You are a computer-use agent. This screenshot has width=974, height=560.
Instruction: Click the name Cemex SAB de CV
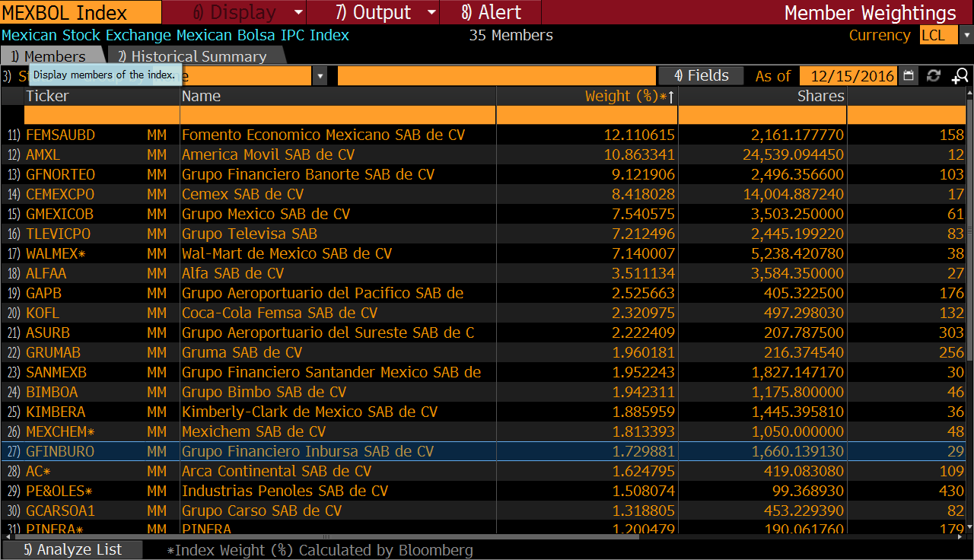[x=243, y=194]
